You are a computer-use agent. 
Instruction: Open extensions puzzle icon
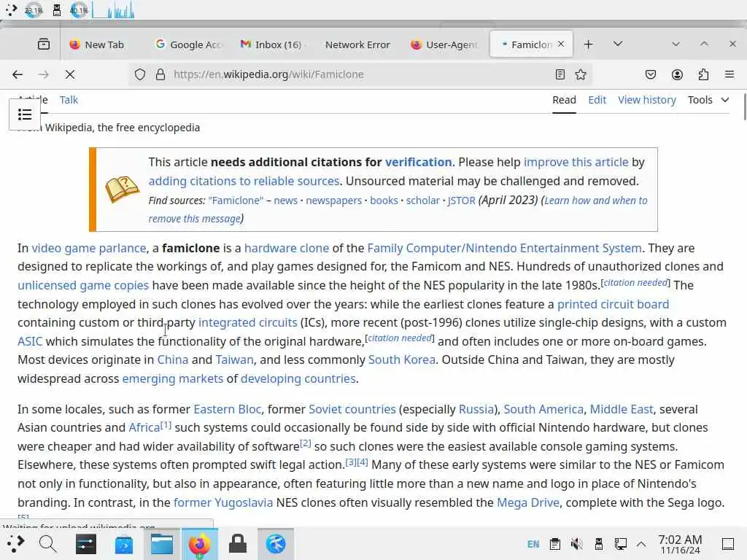pyautogui.click(x=703, y=74)
